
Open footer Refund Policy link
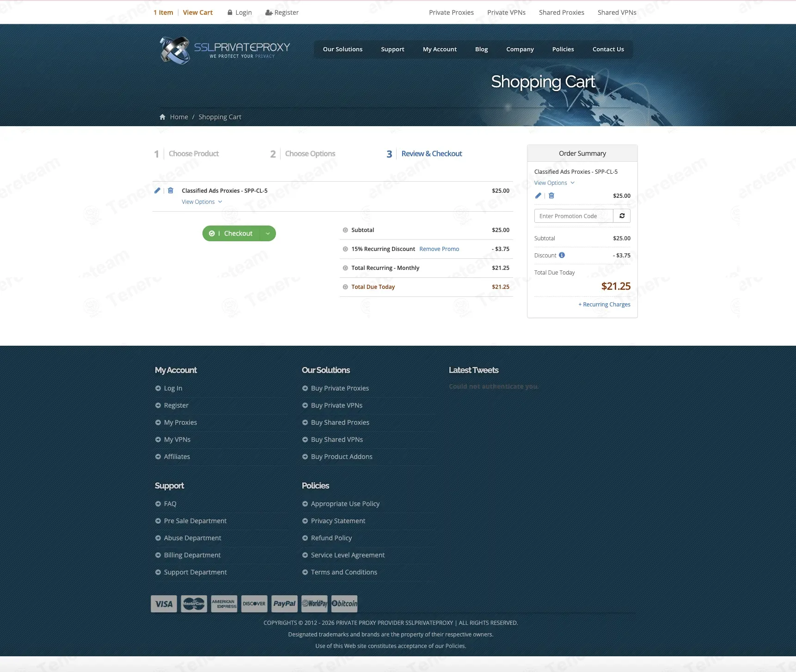[331, 538]
